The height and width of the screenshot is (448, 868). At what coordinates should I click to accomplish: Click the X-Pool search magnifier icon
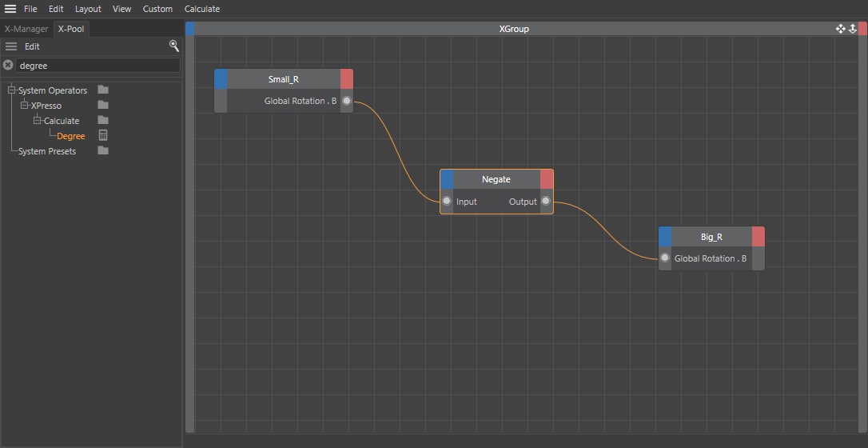point(173,46)
